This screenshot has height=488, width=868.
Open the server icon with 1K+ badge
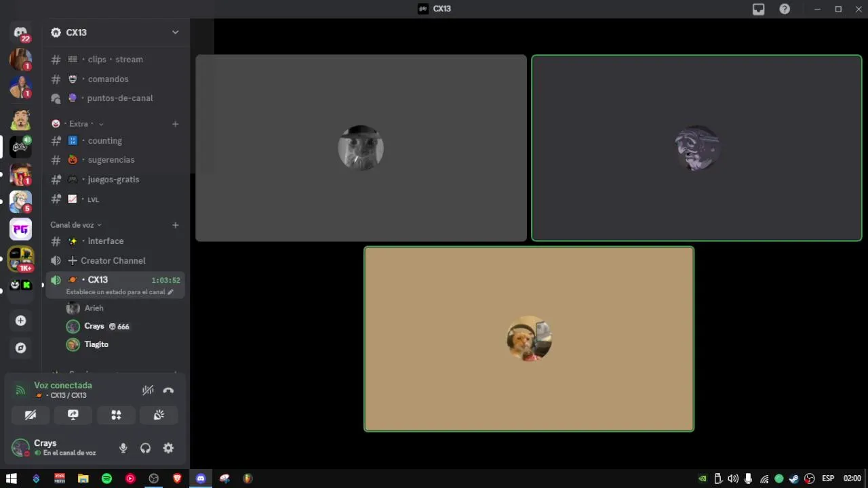[x=20, y=258]
